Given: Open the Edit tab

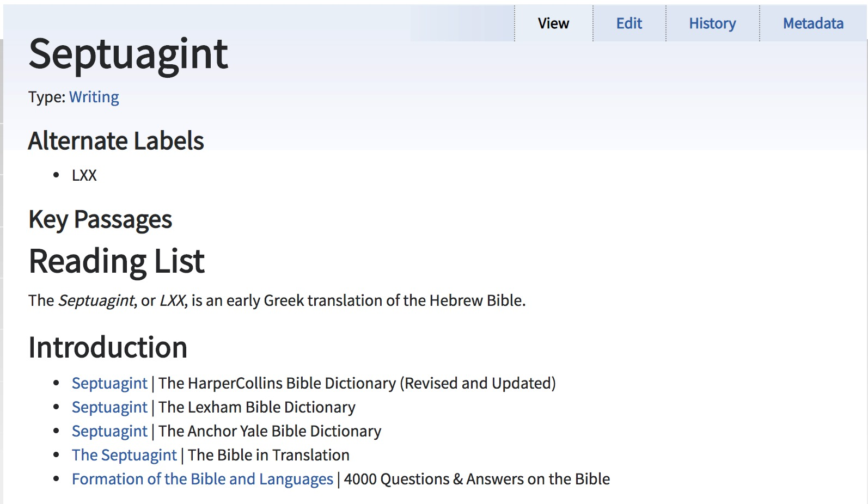Looking at the screenshot, I should coord(629,23).
